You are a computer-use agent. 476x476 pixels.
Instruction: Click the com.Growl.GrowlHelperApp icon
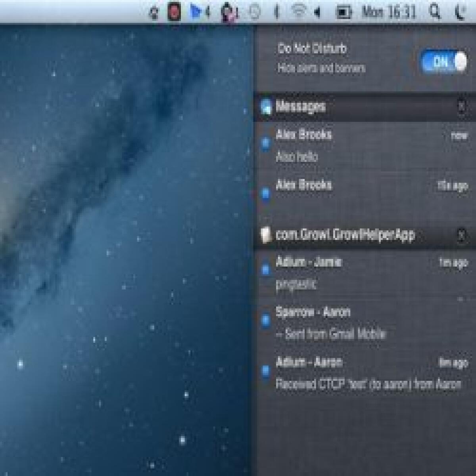click(x=267, y=235)
